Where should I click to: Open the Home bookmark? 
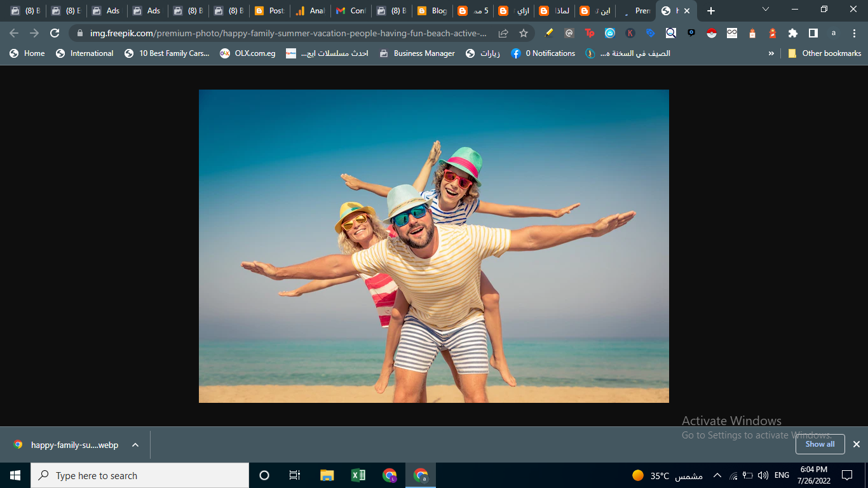coord(27,53)
